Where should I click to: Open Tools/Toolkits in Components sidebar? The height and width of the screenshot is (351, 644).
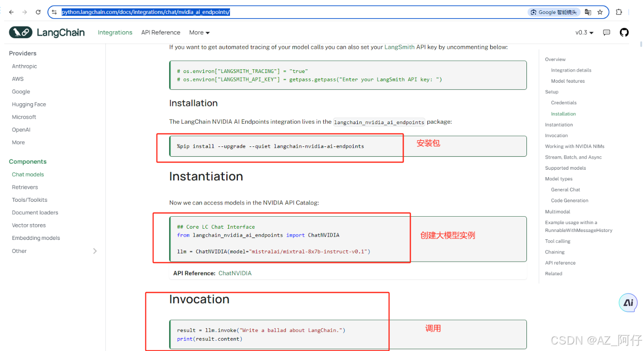(30, 200)
